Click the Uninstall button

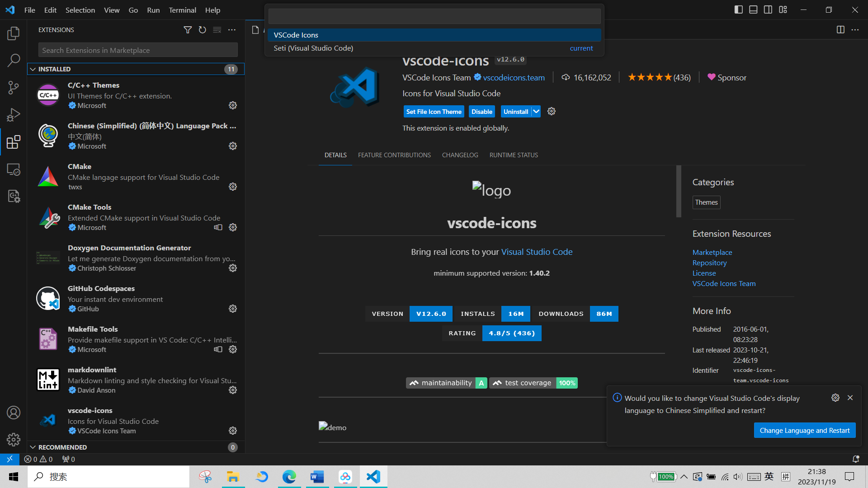tap(516, 112)
